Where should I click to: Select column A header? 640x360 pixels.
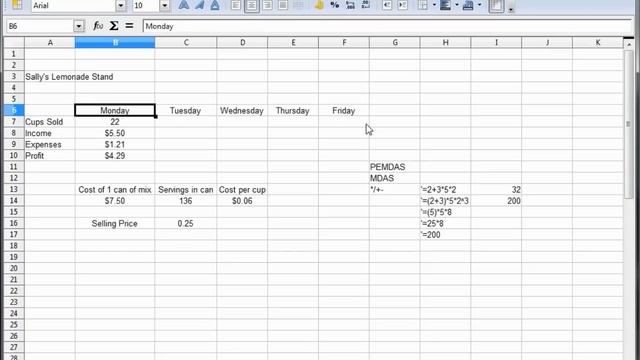(50, 42)
